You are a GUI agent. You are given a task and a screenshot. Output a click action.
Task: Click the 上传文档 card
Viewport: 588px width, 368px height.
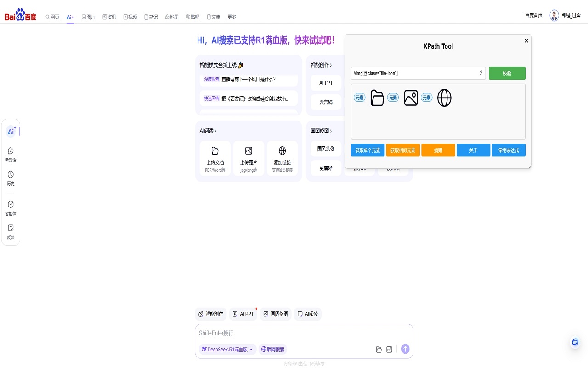click(x=215, y=158)
